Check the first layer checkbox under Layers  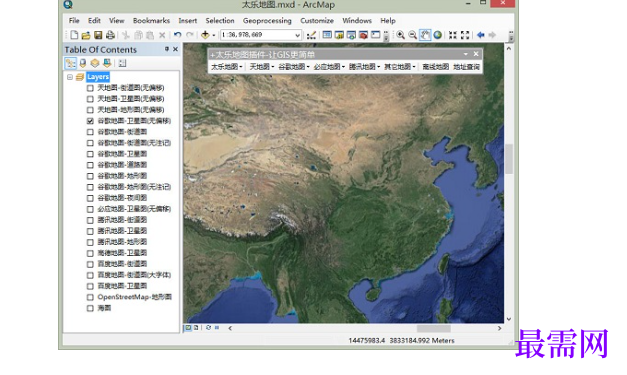click(x=90, y=88)
